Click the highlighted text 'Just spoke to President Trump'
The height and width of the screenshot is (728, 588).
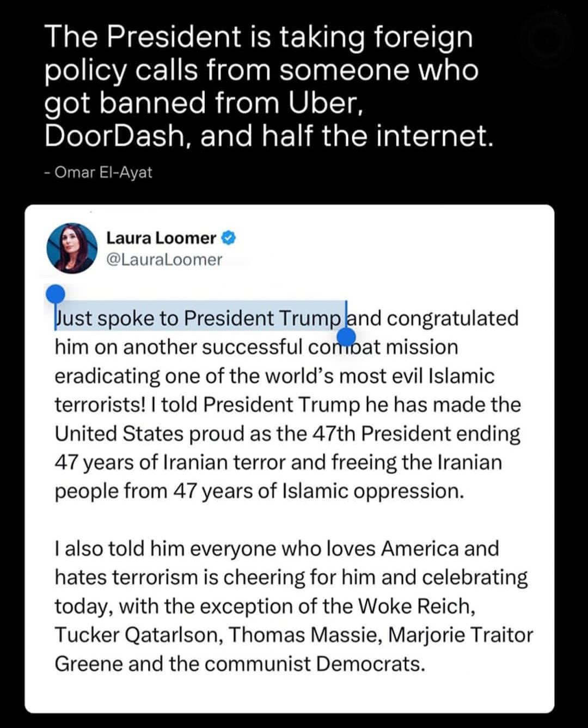tap(199, 318)
